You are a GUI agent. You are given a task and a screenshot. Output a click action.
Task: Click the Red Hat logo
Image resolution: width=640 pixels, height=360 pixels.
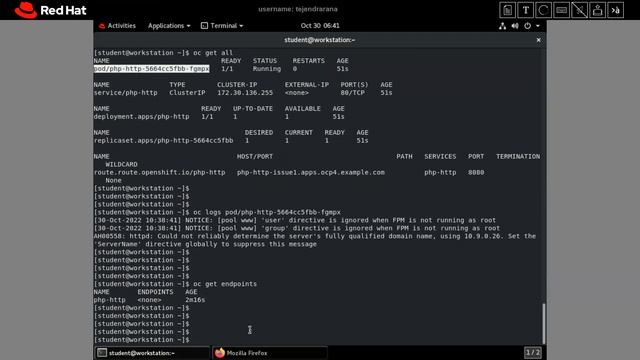pos(50,10)
